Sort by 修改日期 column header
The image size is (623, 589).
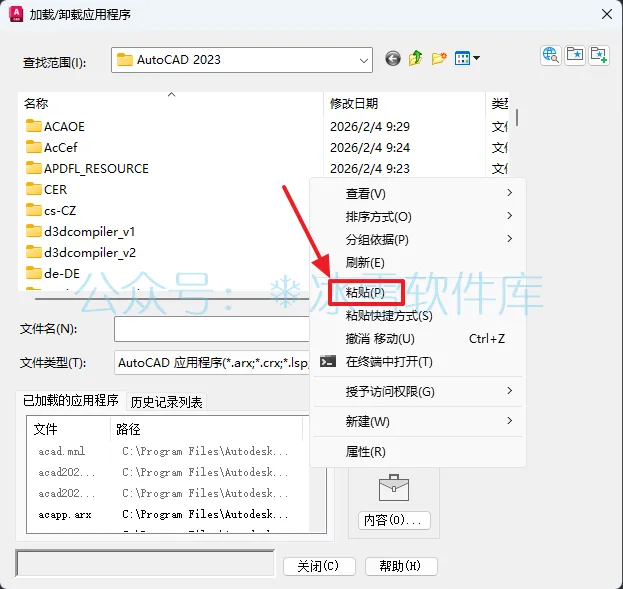coord(404,103)
